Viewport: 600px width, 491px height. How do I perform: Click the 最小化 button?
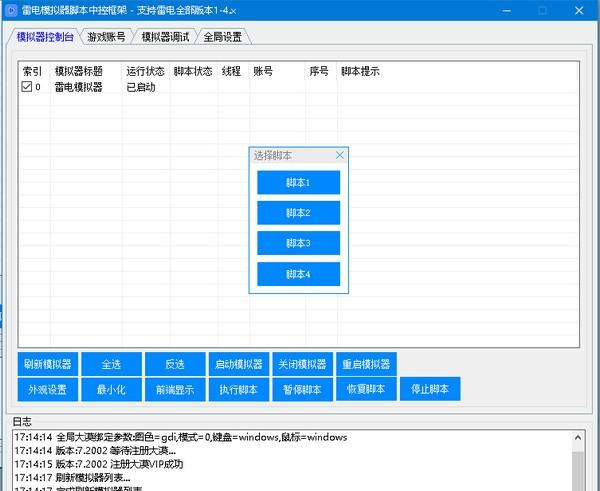click(x=111, y=390)
